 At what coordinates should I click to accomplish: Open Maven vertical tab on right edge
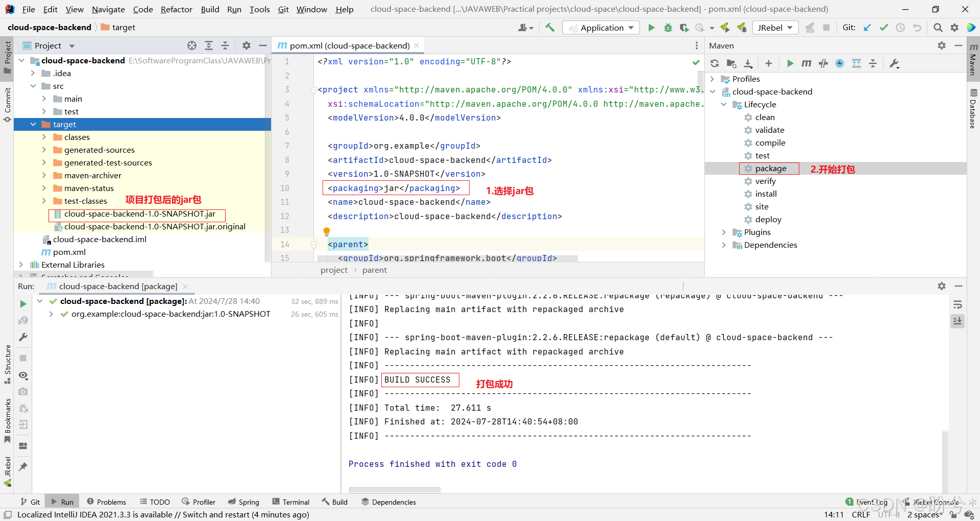973,59
